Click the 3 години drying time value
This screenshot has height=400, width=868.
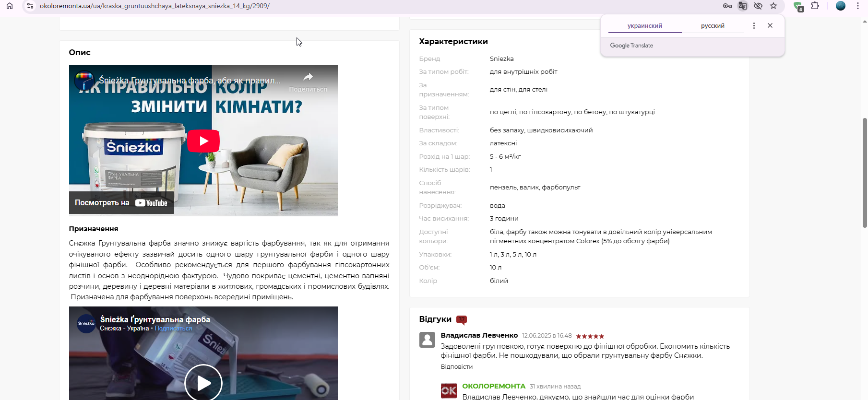504,218
